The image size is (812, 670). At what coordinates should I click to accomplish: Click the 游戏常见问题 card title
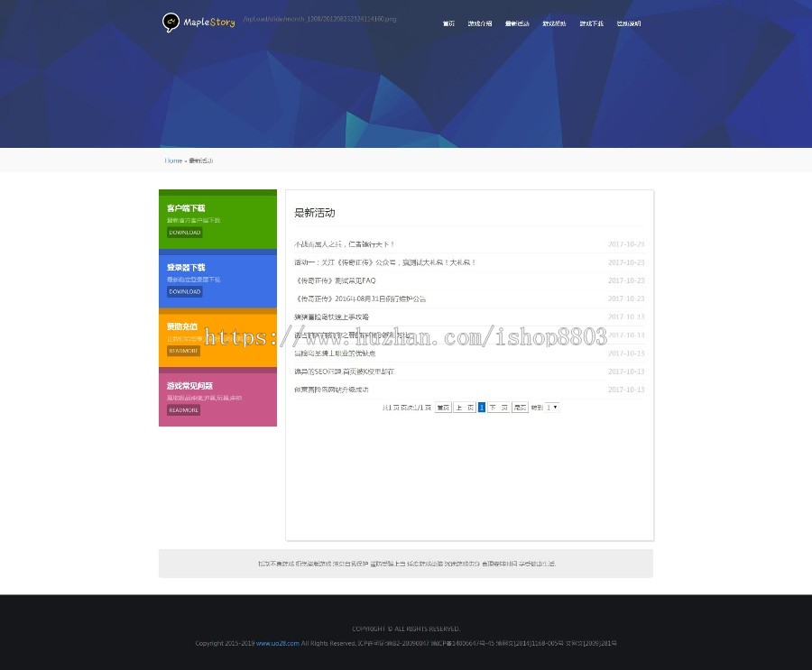pos(190,386)
